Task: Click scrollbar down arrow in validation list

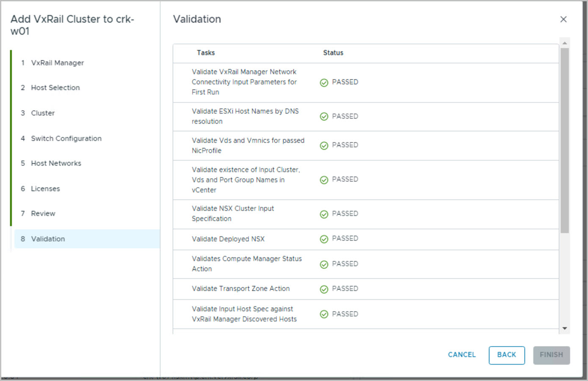Action: (565, 328)
